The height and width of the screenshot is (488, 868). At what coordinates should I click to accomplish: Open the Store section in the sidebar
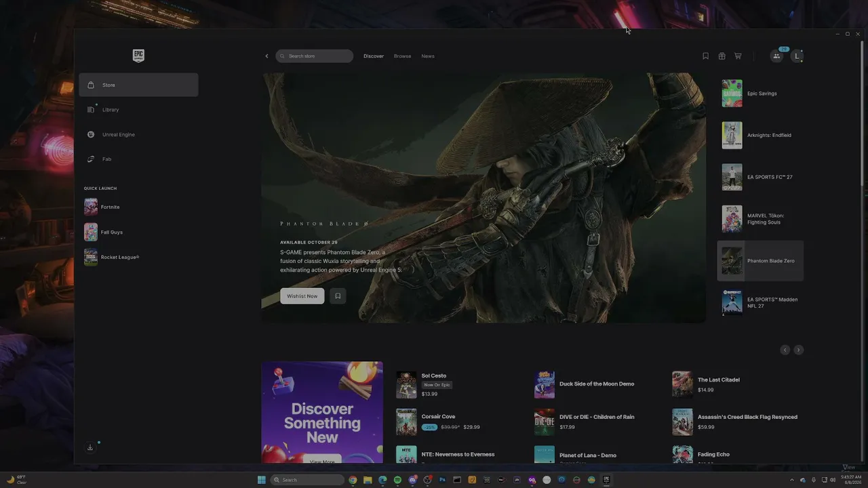[x=138, y=85]
